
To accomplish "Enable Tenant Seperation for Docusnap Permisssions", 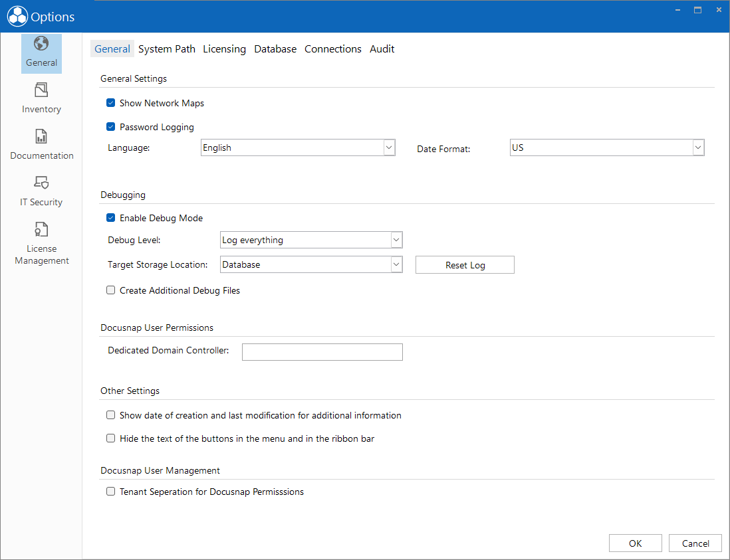I will pos(111,491).
